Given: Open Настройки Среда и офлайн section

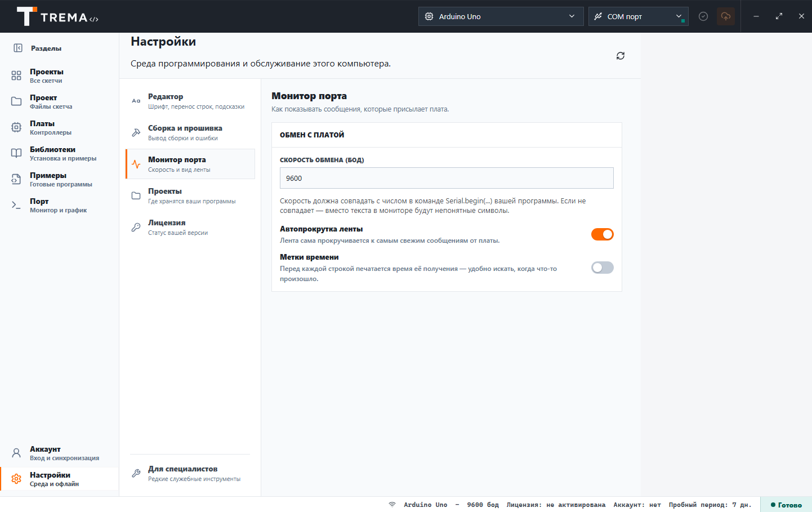Looking at the screenshot, I should 59,479.
